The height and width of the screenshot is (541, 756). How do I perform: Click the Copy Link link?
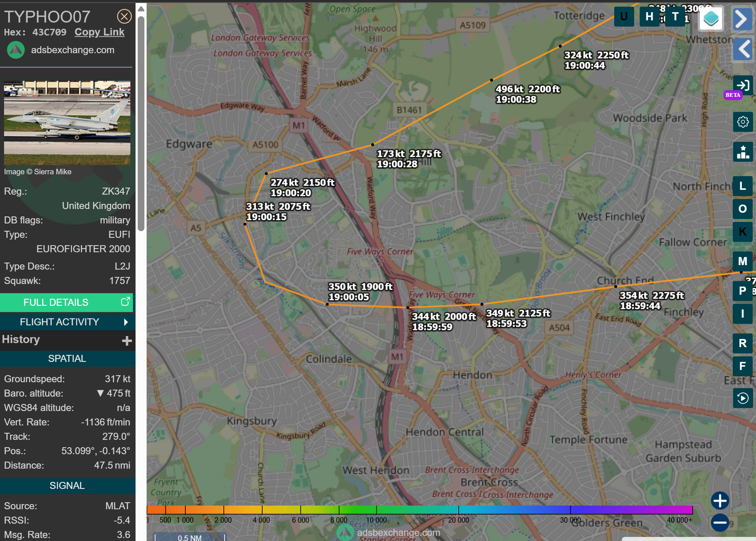click(99, 32)
